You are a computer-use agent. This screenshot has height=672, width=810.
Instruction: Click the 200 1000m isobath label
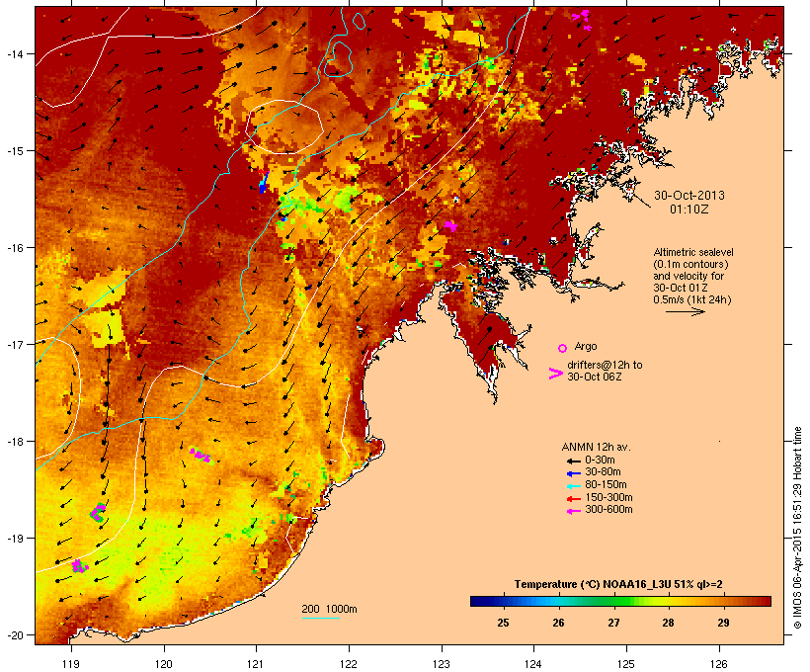click(329, 609)
